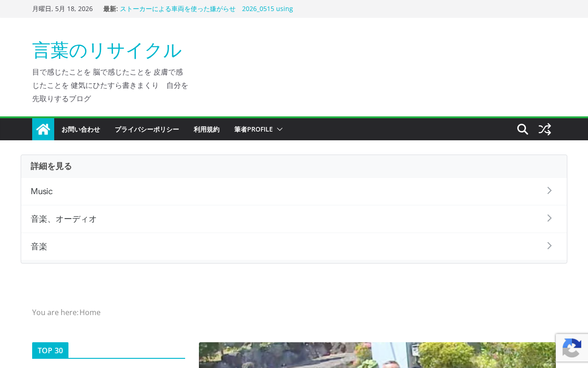Screen dimensions: 588x368
Task: Click the TOP 30 section heading
Action: pyautogui.click(x=51, y=350)
